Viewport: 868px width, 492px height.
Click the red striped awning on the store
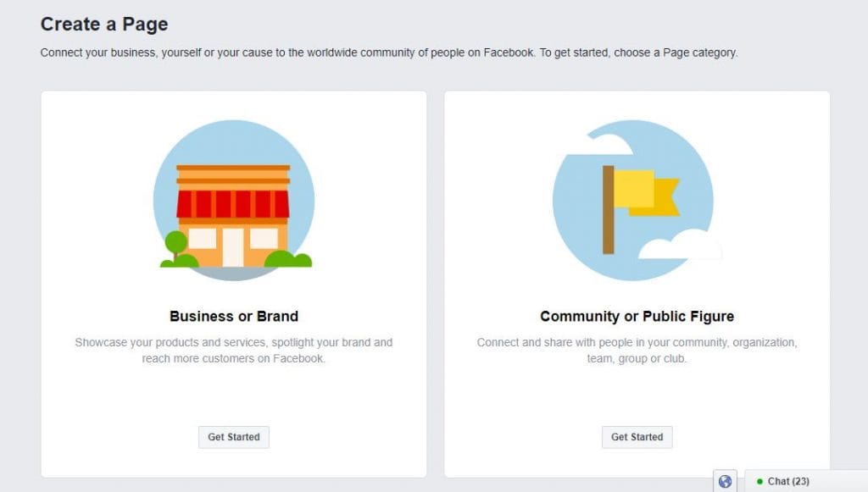coord(233,204)
